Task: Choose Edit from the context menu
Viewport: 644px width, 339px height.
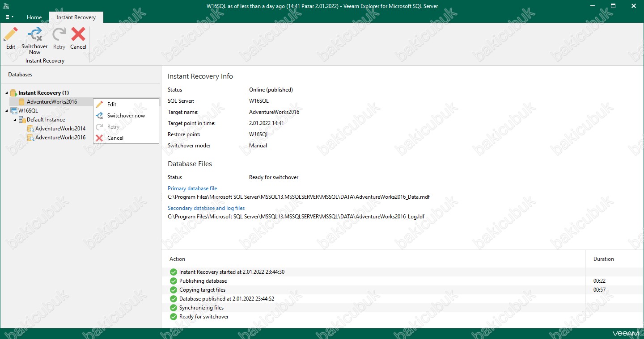Action: [126, 105]
